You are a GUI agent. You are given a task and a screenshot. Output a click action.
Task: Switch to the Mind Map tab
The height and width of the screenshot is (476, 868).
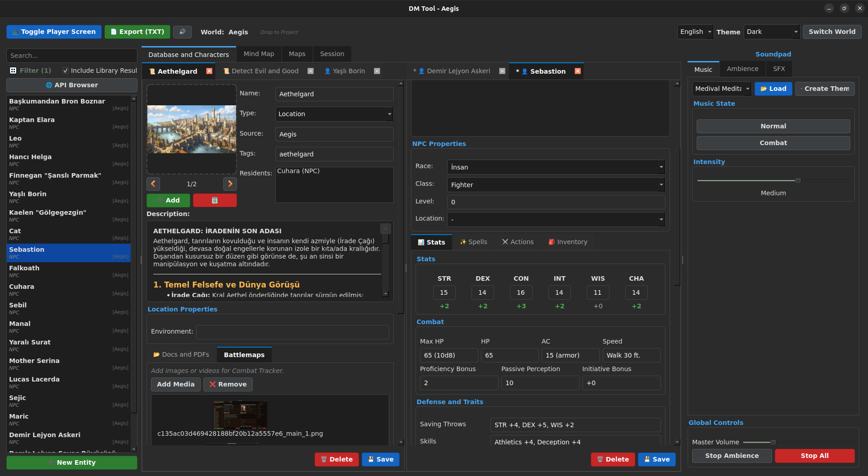click(x=259, y=54)
